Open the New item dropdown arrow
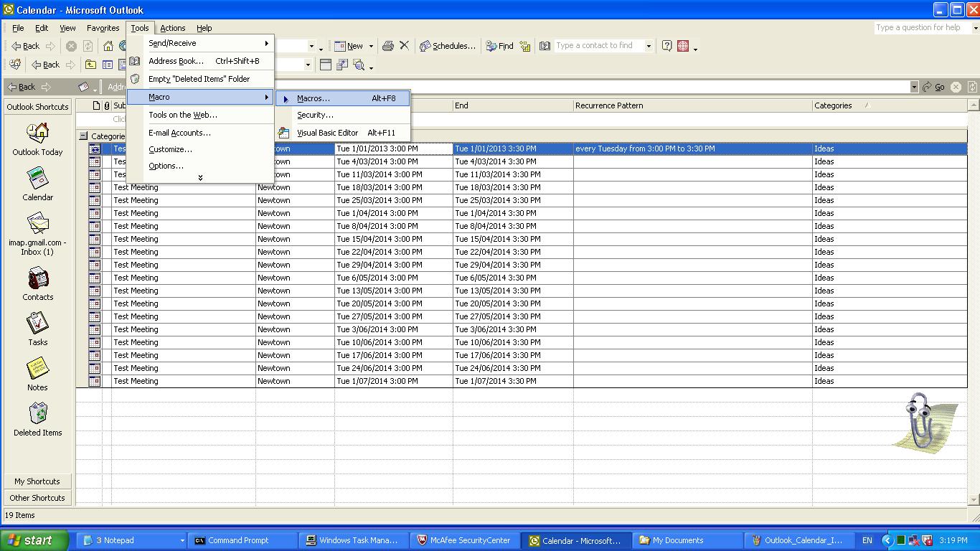Screen dimensions: 980x551 click(371, 46)
